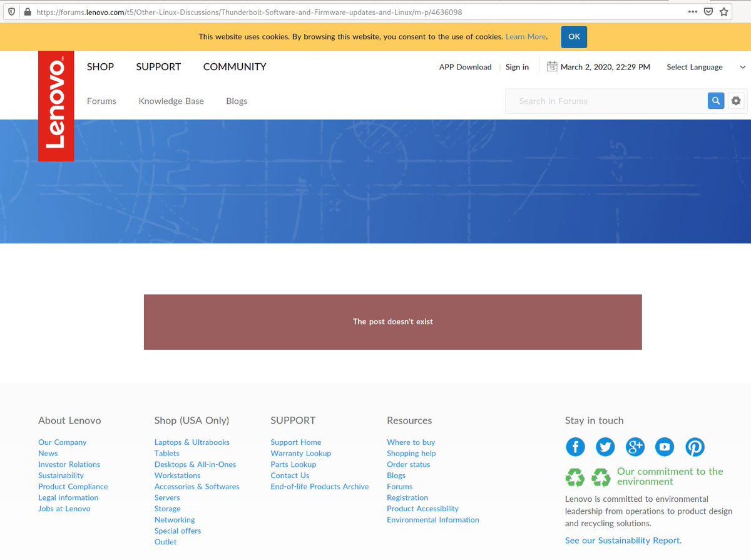Go to the Blogs tab
751x560 pixels.
tap(237, 101)
